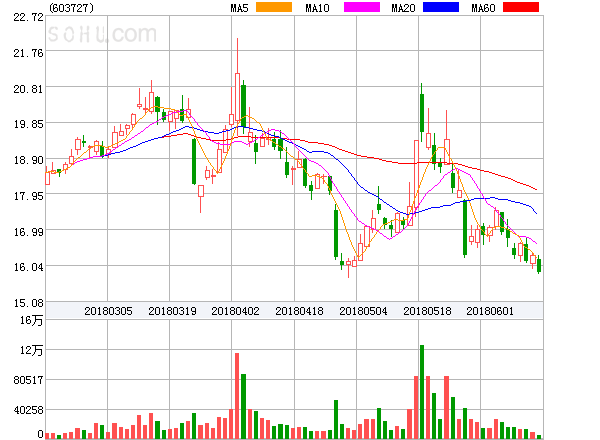The image size is (600, 440).
Task: Click the 16万 volume axis label
Action: [x=32, y=320]
